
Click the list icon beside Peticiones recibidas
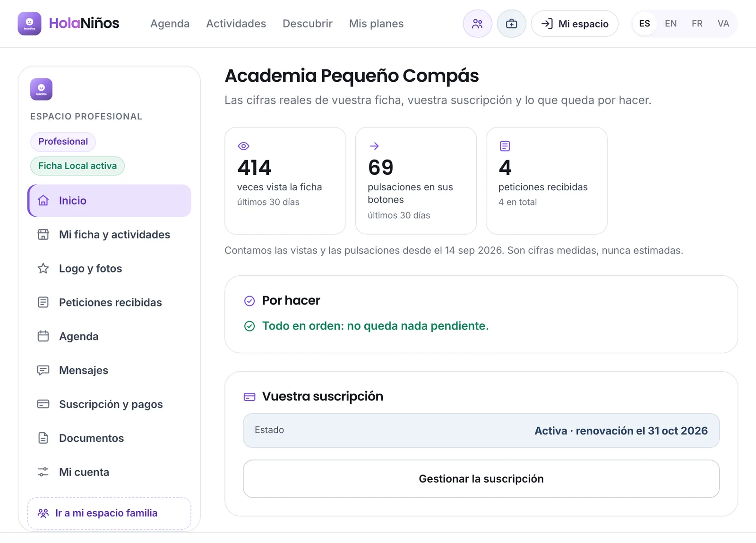pos(43,303)
